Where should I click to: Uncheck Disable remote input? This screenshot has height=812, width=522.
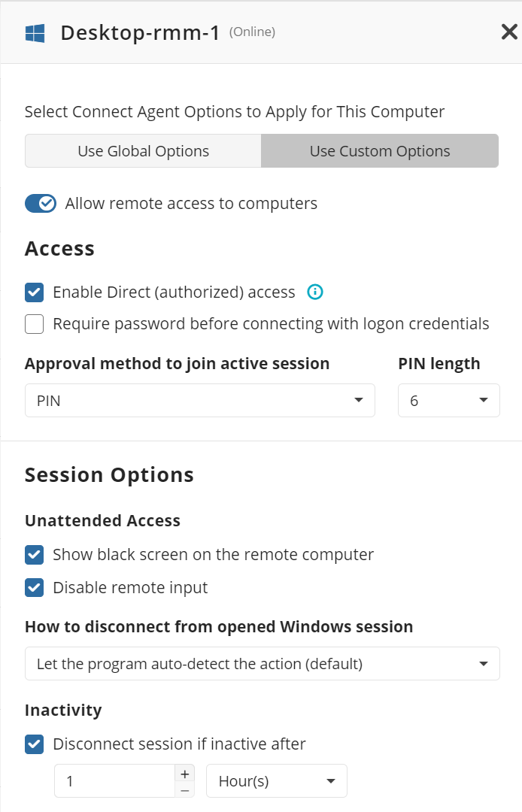[x=34, y=587]
